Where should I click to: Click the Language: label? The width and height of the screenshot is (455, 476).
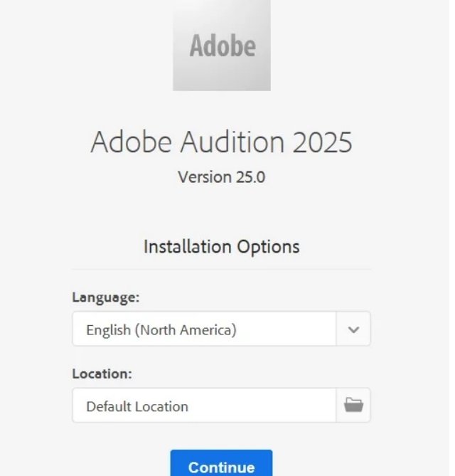[105, 297]
